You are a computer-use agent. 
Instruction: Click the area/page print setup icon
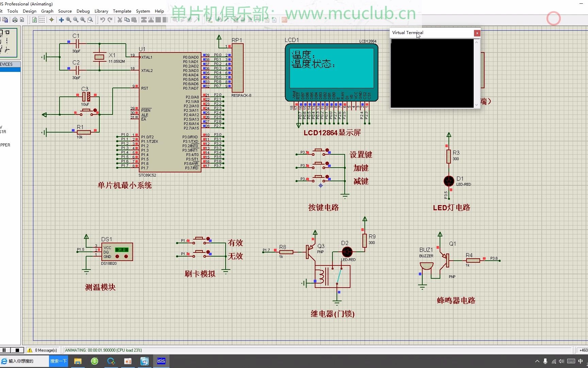point(22,20)
